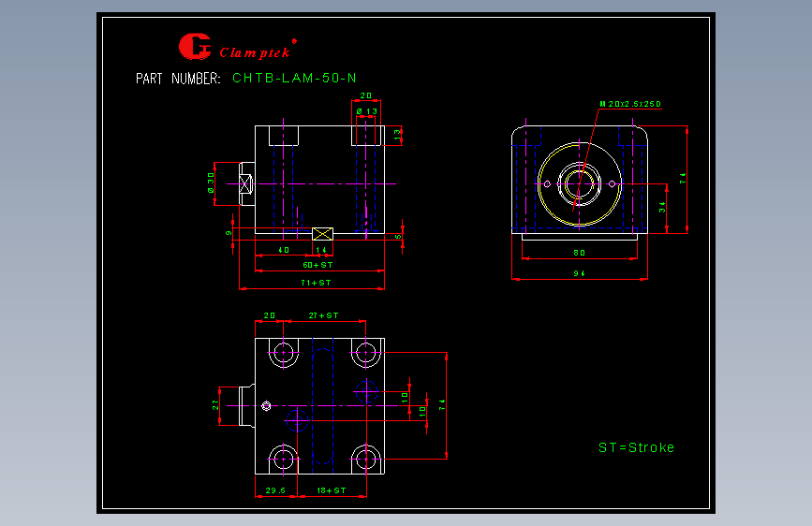
Task: Click the "Ø13" diameter dimension
Action: coord(366,111)
